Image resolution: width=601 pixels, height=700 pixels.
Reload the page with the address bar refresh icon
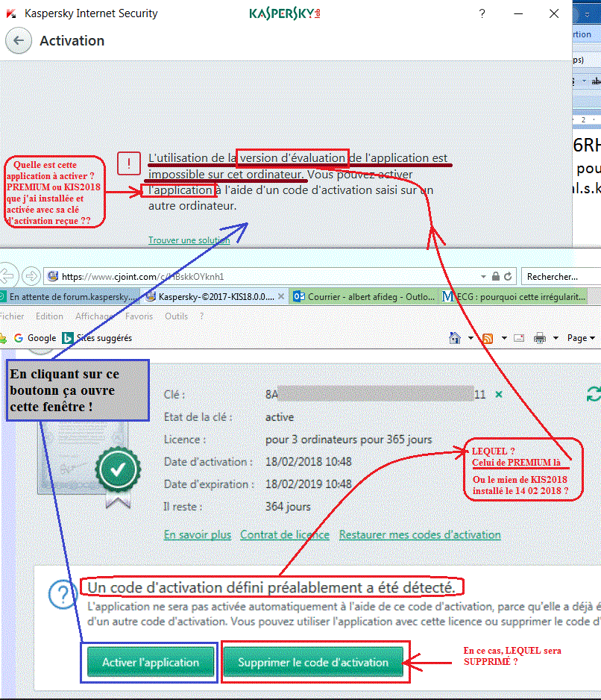click(x=508, y=276)
